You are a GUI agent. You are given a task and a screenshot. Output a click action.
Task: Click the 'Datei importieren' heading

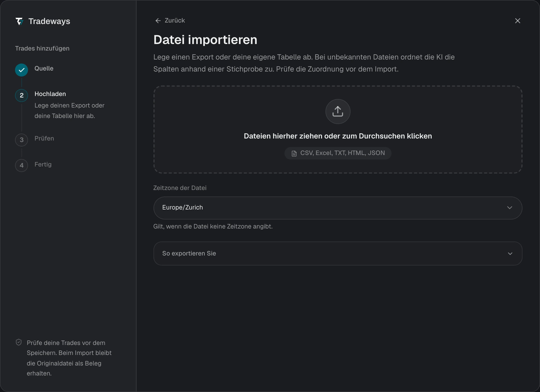(x=205, y=40)
